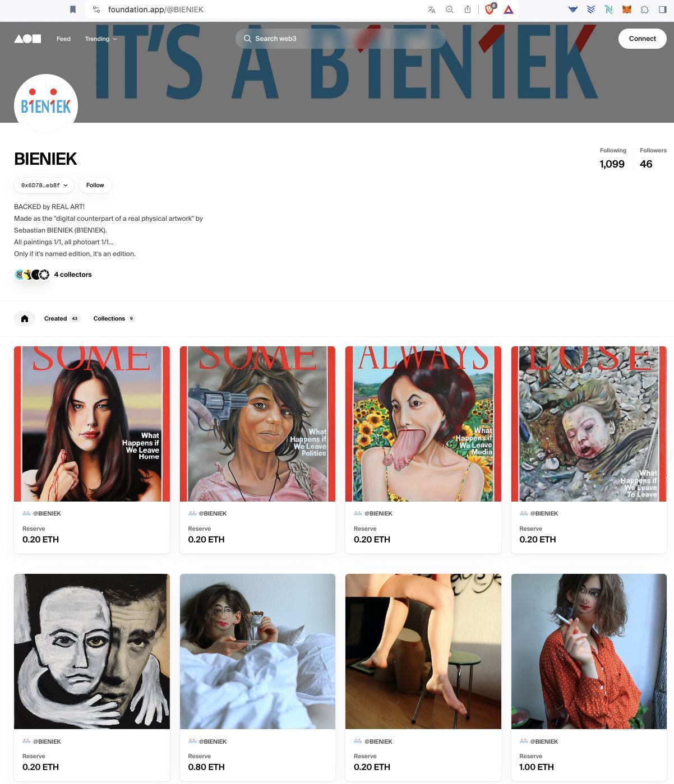The image size is (674, 784).
Task: Click the zoom magnifier icon in address bar
Action: 450,10
